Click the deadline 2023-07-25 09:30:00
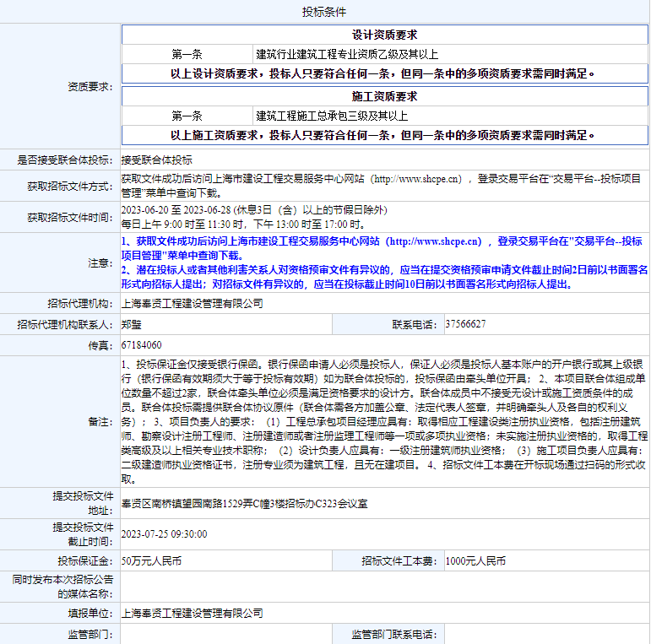Screen dimensions: 651x644 click(x=164, y=534)
